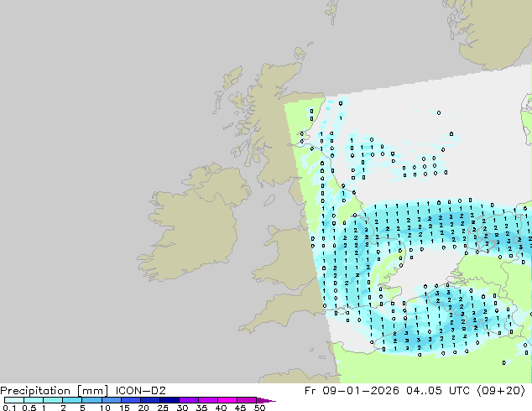
Task: Click the 'Fr 09-01-2026' date text
Action: [x=352, y=391]
